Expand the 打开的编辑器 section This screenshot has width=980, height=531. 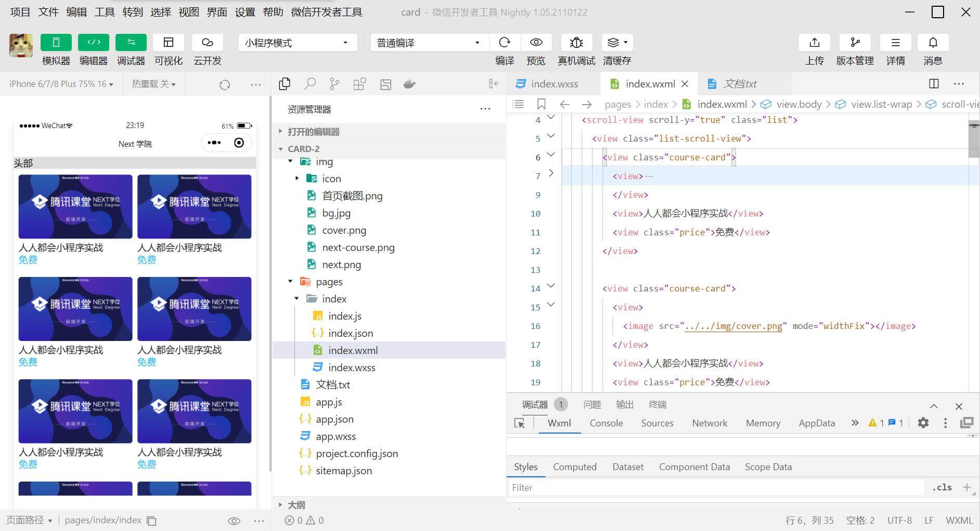(389, 132)
